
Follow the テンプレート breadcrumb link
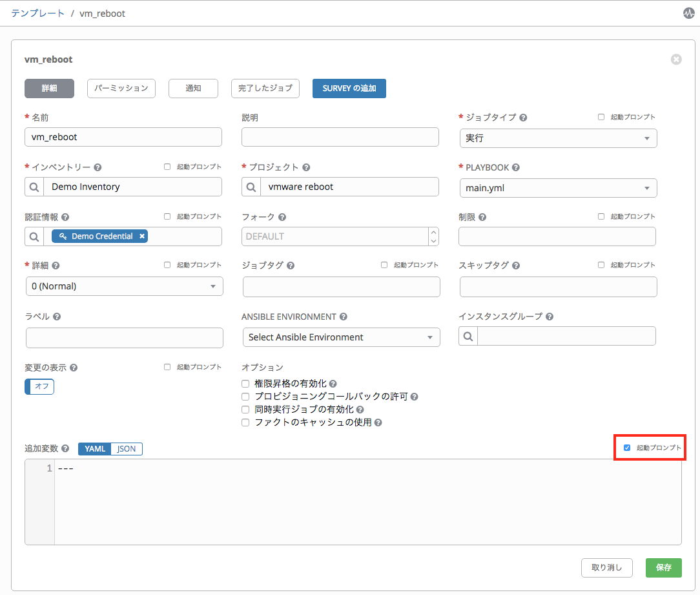coord(38,14)
